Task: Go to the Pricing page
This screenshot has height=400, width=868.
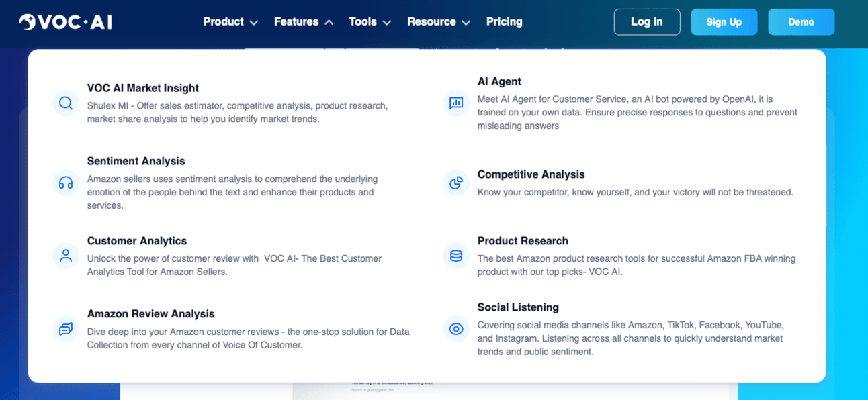Action: [504, 22]
